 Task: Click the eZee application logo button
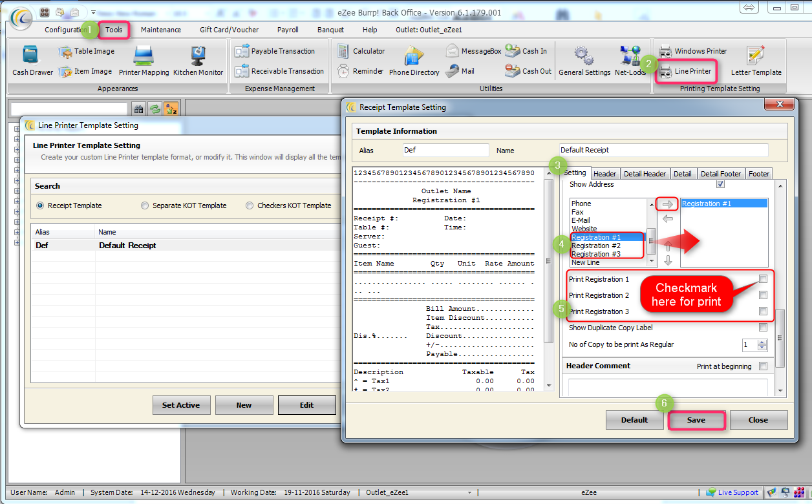[x=21, y=18]
